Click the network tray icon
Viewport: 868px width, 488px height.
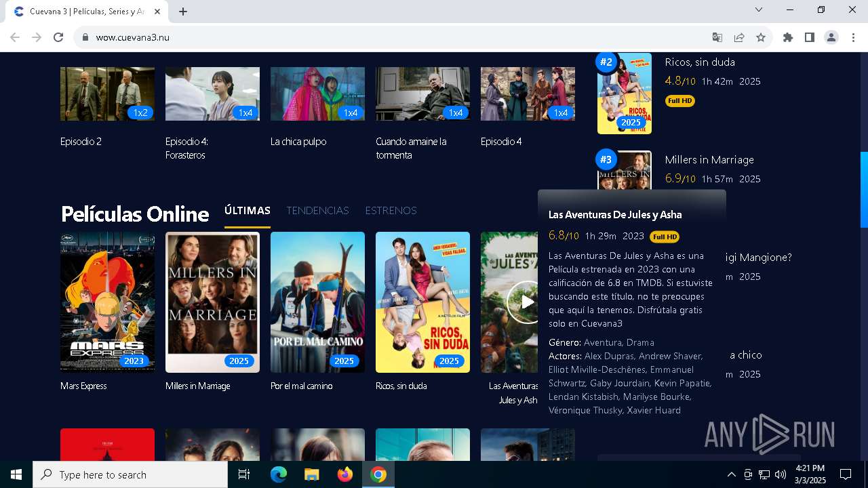764,474
